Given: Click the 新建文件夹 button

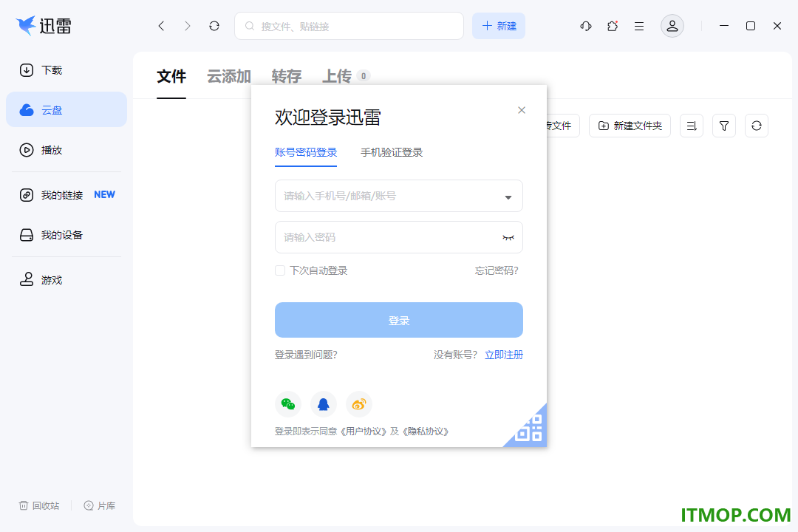Looking at the screenshot, I should (x=630, y=126).
